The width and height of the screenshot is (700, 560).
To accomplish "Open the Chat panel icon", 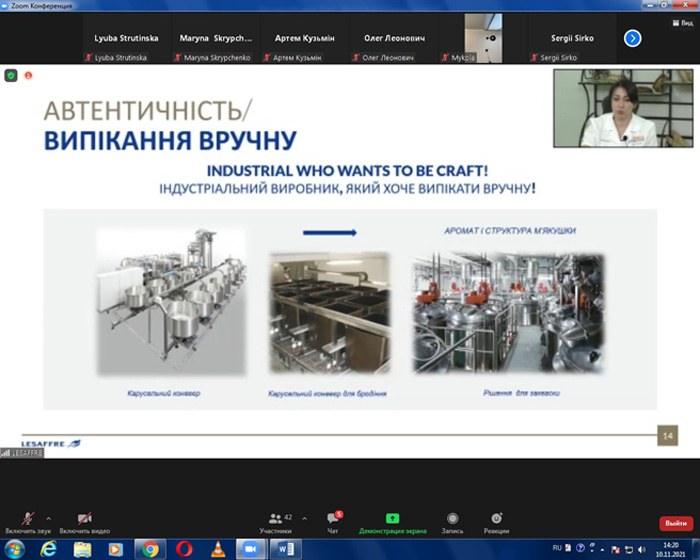I will tap(333, 518).
